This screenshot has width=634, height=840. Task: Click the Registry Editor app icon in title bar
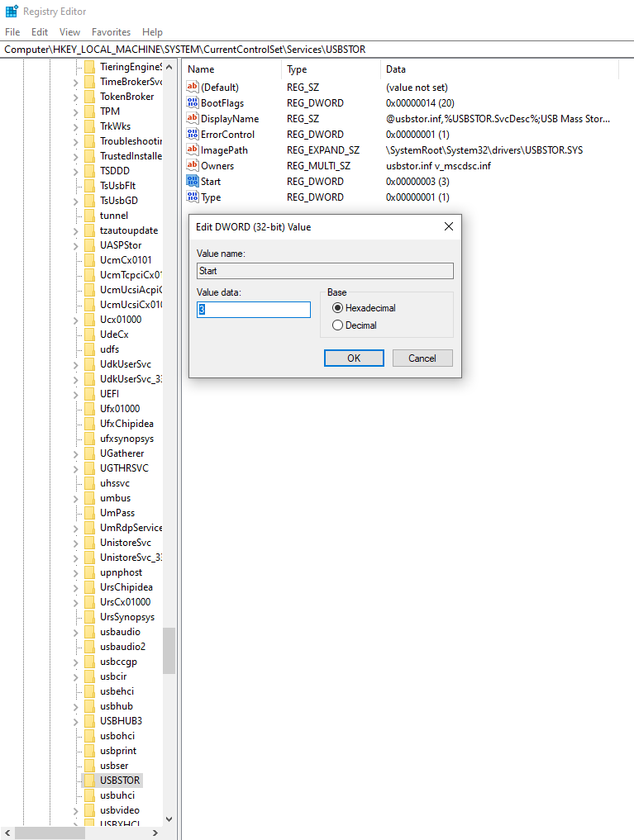tap(12, 11)
